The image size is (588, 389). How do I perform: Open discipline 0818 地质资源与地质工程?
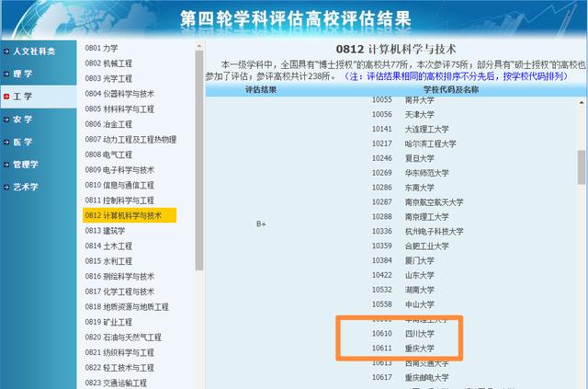tap(127, 307)
